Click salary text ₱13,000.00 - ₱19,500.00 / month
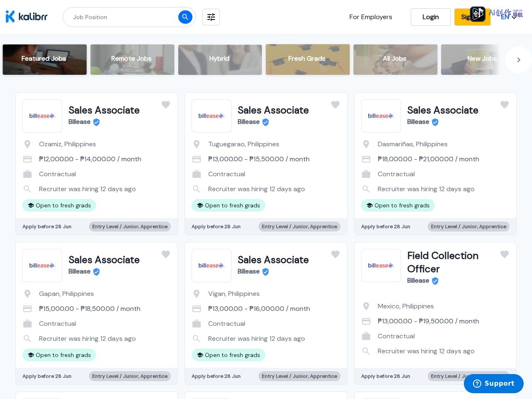Viewport: 532px width, 399px height. 428,321
